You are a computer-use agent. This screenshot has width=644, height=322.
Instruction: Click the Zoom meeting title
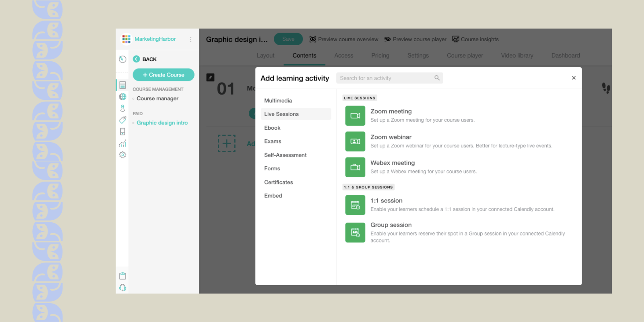[391, 111]
